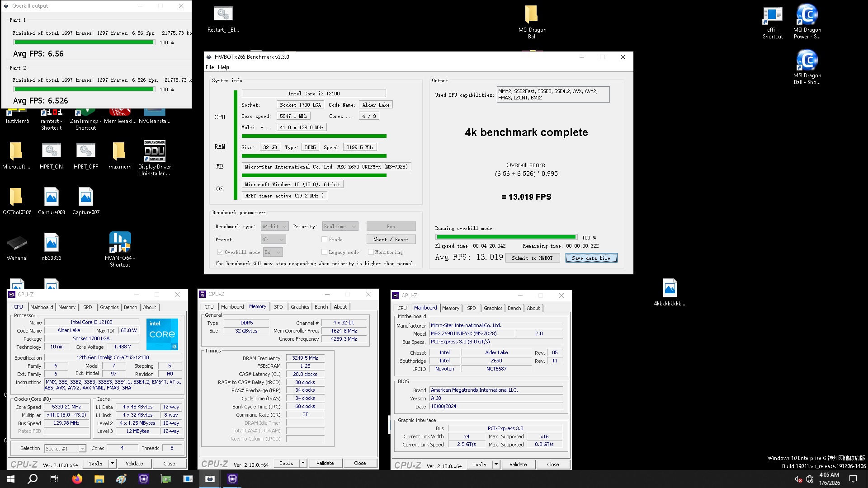The image size is (868, 488).
Task: Toggle the Monitoring checkbox
Action: (x=371, y=252)
